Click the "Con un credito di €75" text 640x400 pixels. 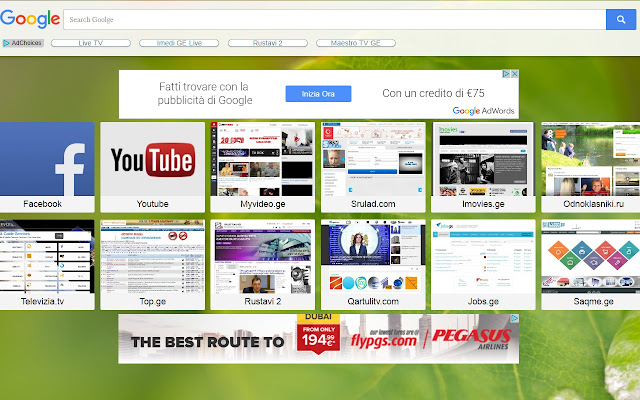[x=433, y=93]
